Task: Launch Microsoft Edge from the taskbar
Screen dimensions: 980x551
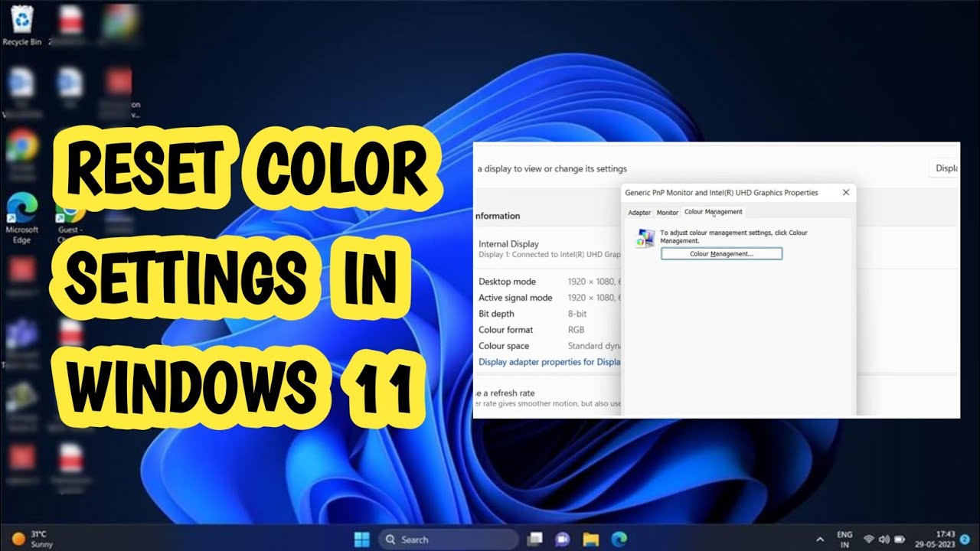Action: pos(619,539)
